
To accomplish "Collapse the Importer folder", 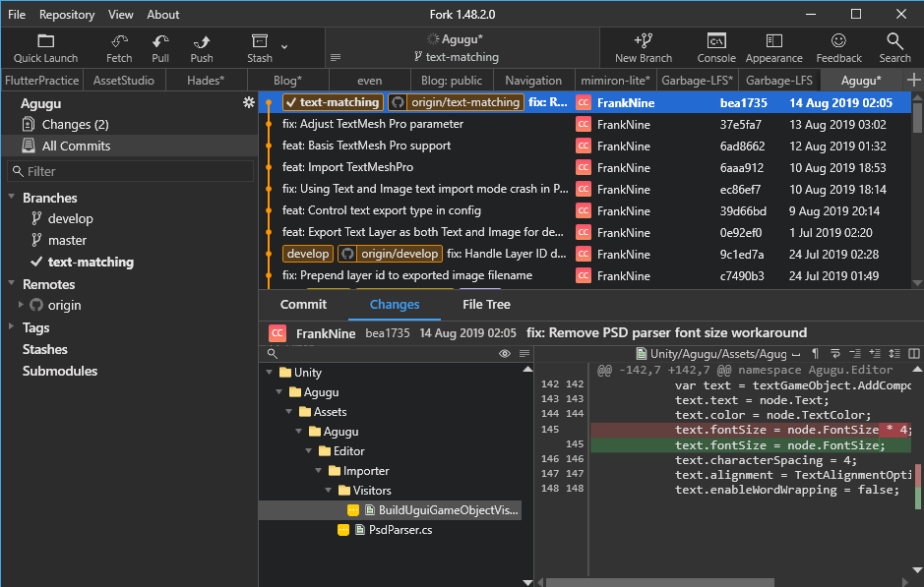I will (318, 470).
